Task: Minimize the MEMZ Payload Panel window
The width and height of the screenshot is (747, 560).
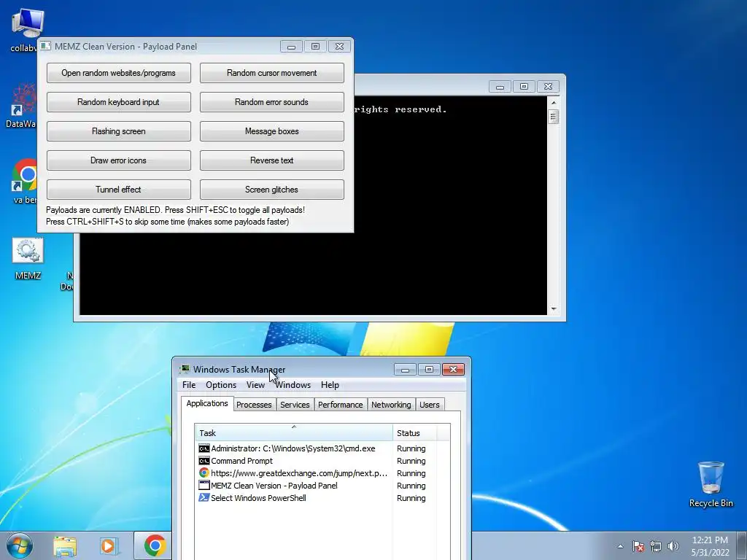Action: [292, 46]
